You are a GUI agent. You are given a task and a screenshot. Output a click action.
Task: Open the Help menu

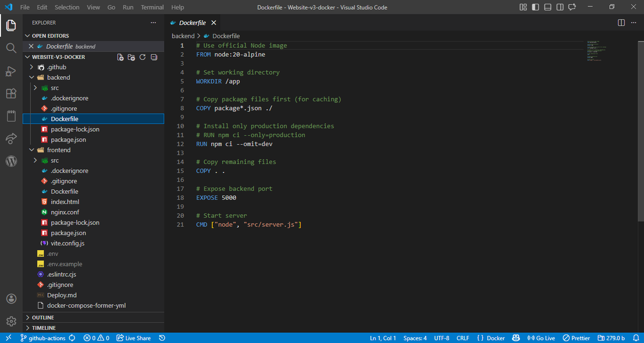coord(178,8)
